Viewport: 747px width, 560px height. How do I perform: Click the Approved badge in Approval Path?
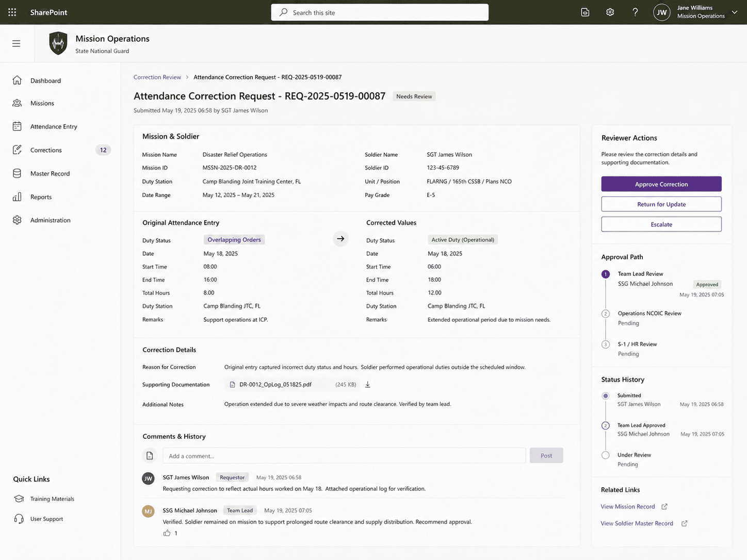(707, 285)
